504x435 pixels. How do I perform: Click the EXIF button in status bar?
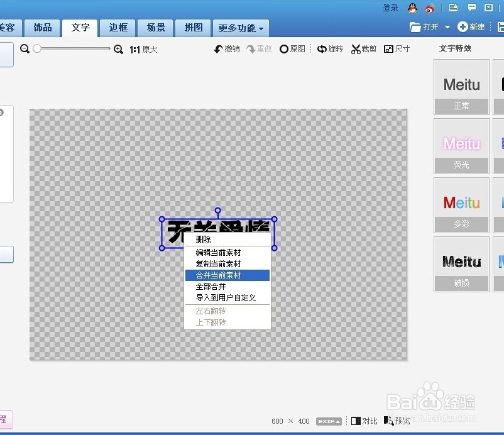[329, 421]
